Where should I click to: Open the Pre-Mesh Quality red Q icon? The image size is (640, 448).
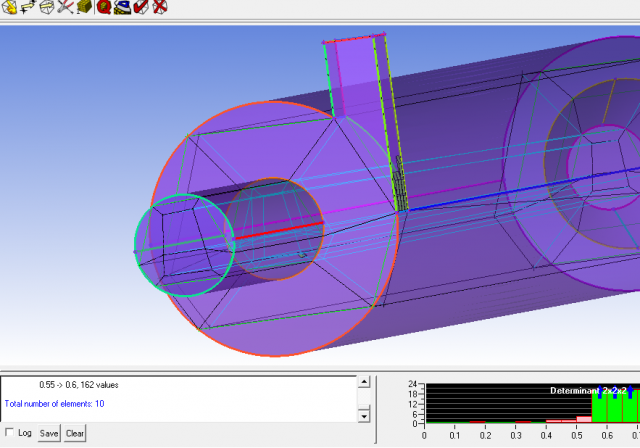coord(104,7)
